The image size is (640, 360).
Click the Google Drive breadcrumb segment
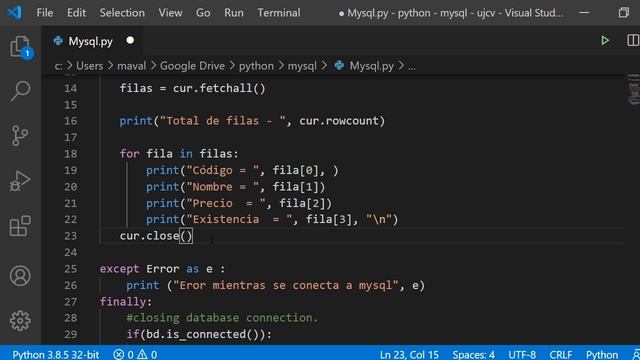[192, 66]
